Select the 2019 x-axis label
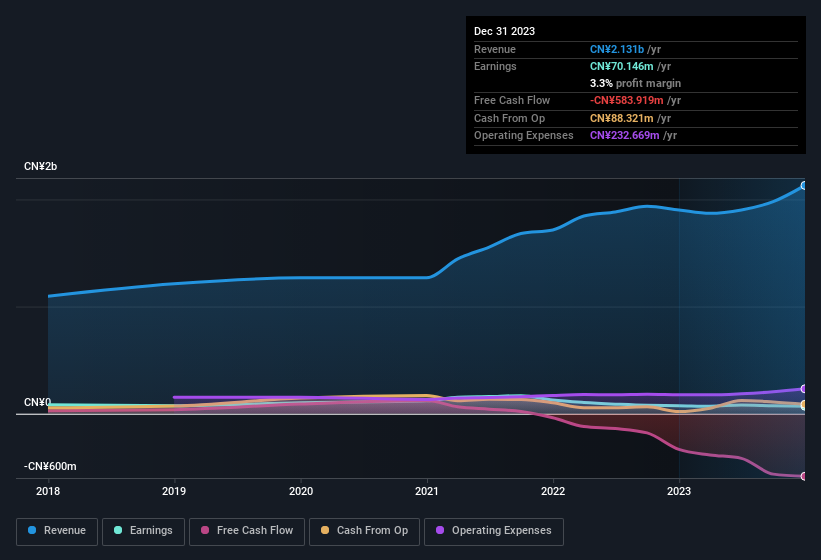The image size is (821, 560). 174,491
